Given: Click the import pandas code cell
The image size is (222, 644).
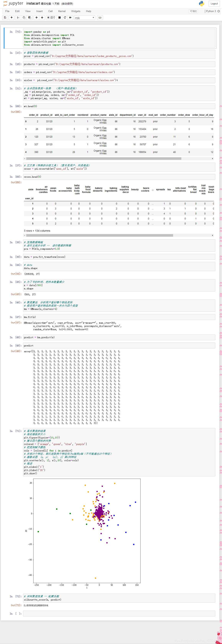Looking at the screenshot, I should click(x=119, y=38).
